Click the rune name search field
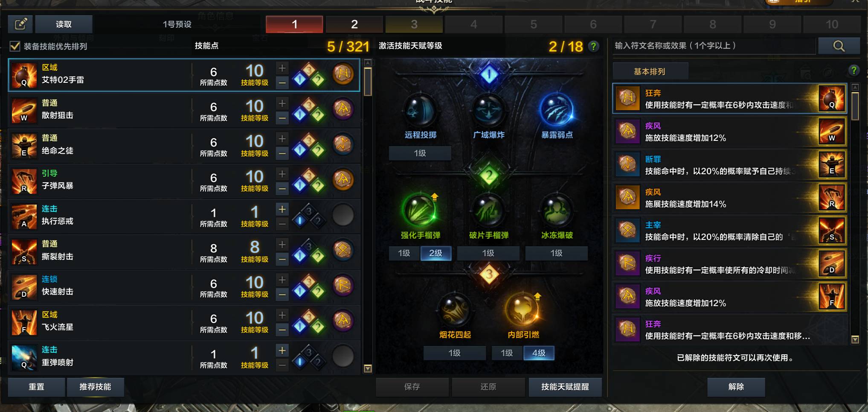 click(714, 46)
